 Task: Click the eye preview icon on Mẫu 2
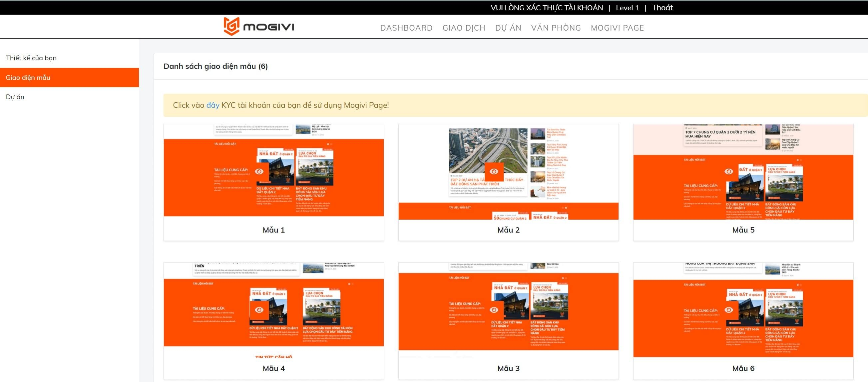coord(494,172)
